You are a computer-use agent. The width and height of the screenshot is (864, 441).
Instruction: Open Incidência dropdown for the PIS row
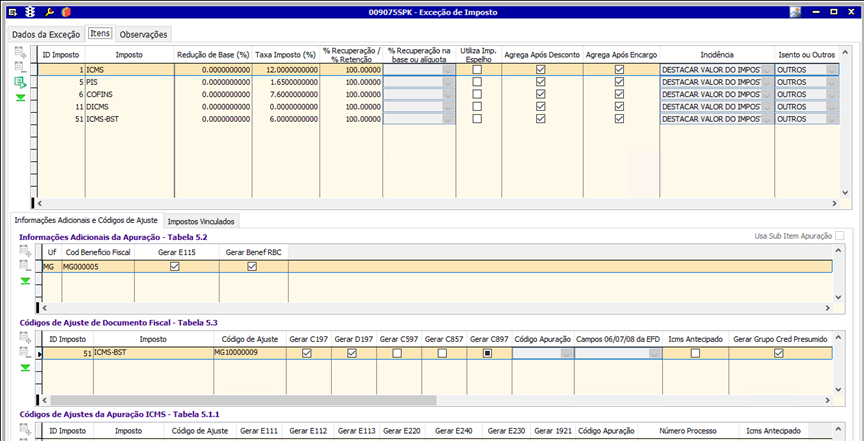[x=767, y=82]
